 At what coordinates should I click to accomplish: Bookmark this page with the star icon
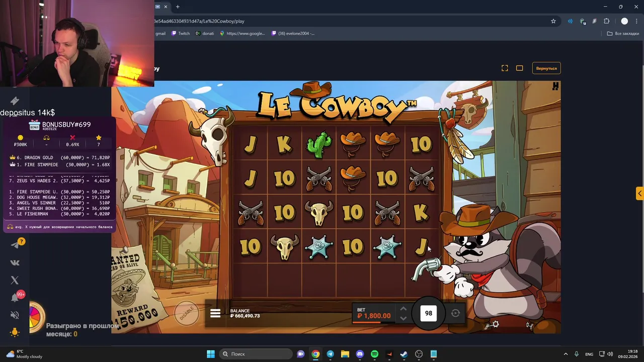(553, 21)
